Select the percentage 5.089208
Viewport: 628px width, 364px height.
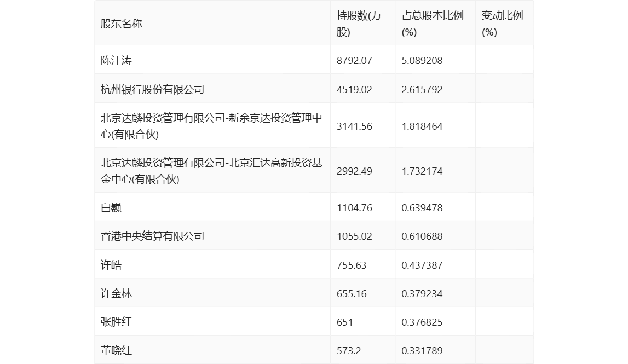click(x=422, y=60)
